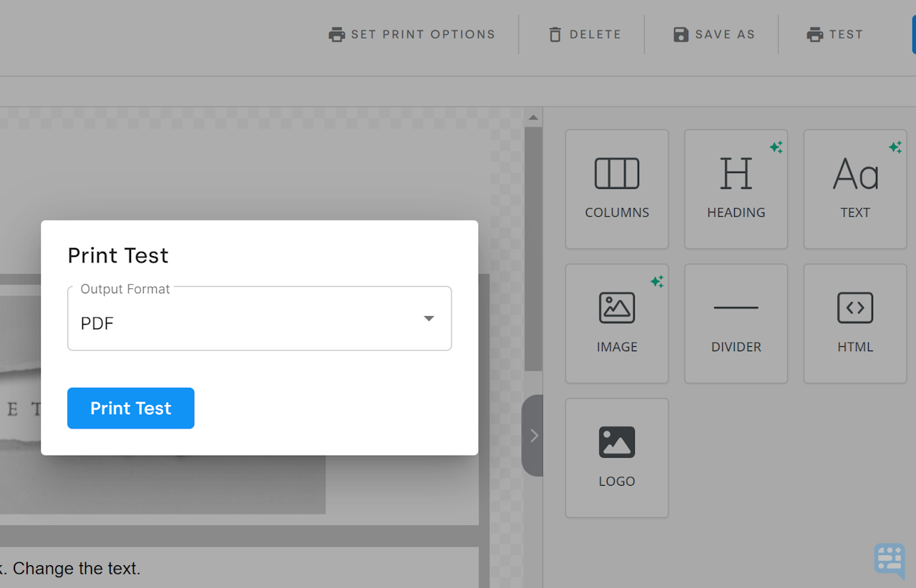This screenshot has width=916, height=588.
Task: Add a Heading block
Action: [x=736, y=189]
